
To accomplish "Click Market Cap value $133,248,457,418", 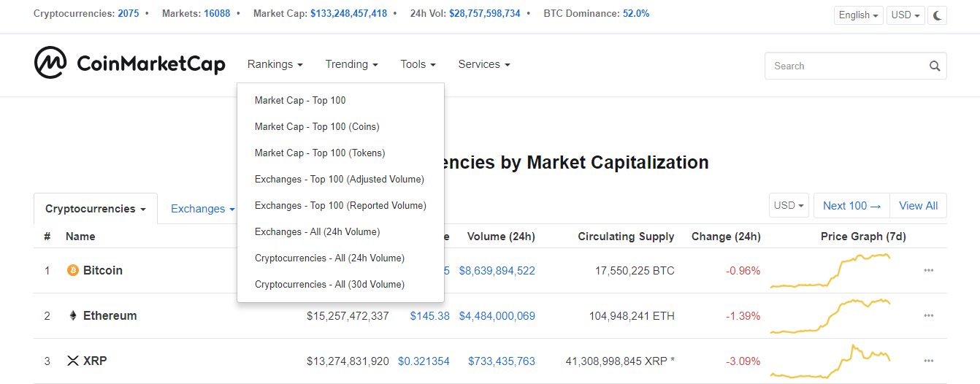I will tap(348, 13).
